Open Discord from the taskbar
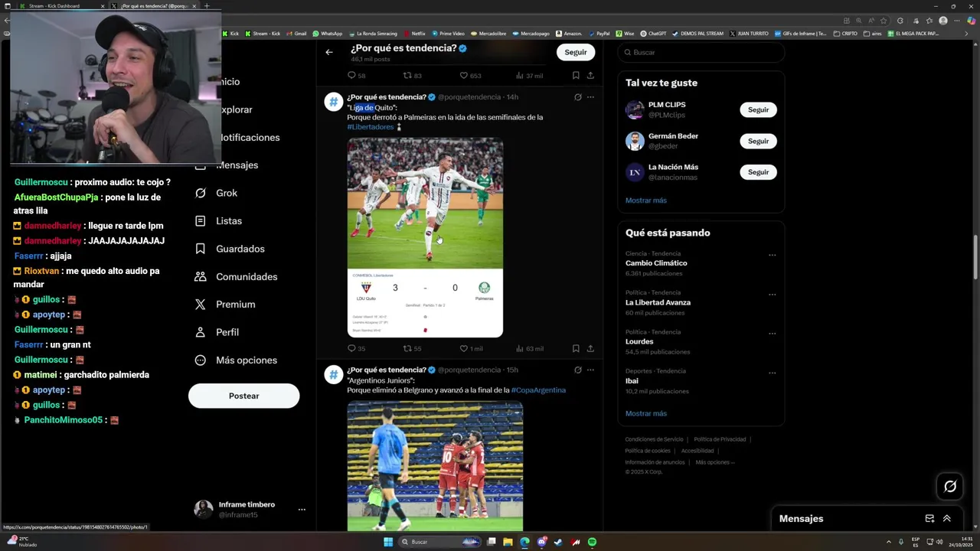Screen dimensions: 980x551 tap(541, 542)
